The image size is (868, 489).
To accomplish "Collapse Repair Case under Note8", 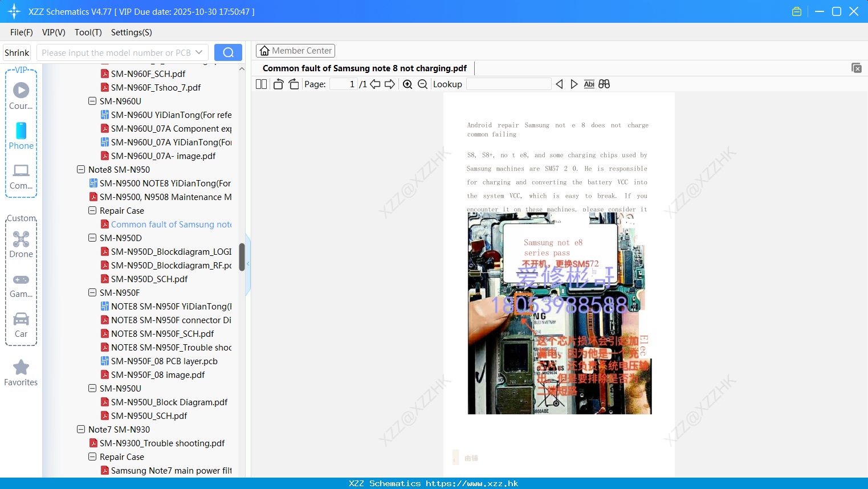I will [x=92, y=210].
